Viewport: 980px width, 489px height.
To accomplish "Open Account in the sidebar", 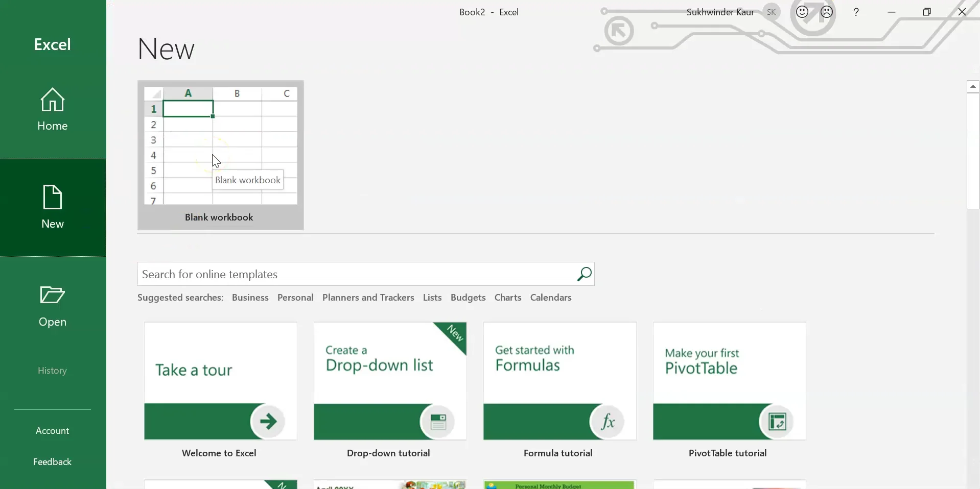I will [52, 431].
